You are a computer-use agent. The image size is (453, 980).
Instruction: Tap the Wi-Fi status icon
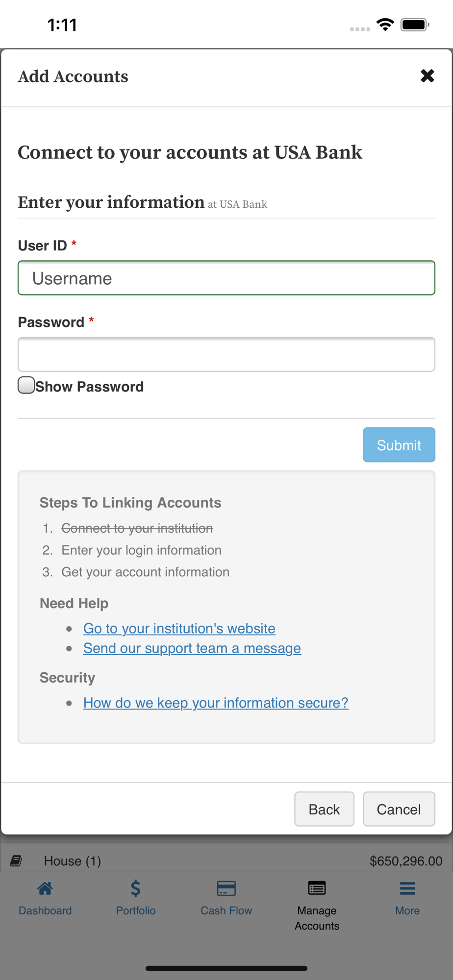click(x=385, y=24)
